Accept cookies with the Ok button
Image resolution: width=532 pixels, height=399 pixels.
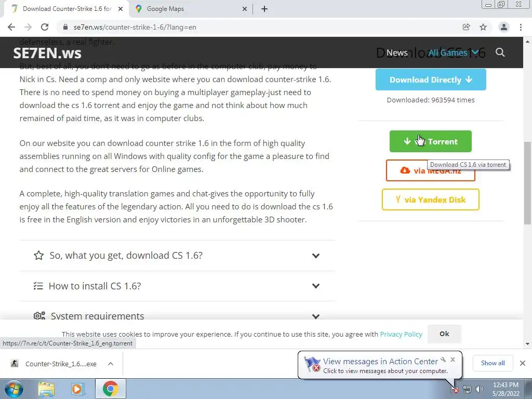[x=444, y=334]
